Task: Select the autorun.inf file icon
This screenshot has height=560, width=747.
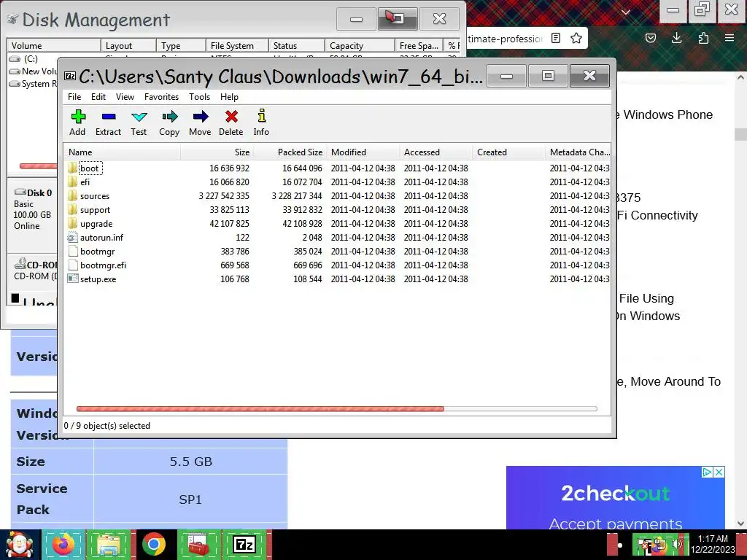Action: (x=72, y=237)
